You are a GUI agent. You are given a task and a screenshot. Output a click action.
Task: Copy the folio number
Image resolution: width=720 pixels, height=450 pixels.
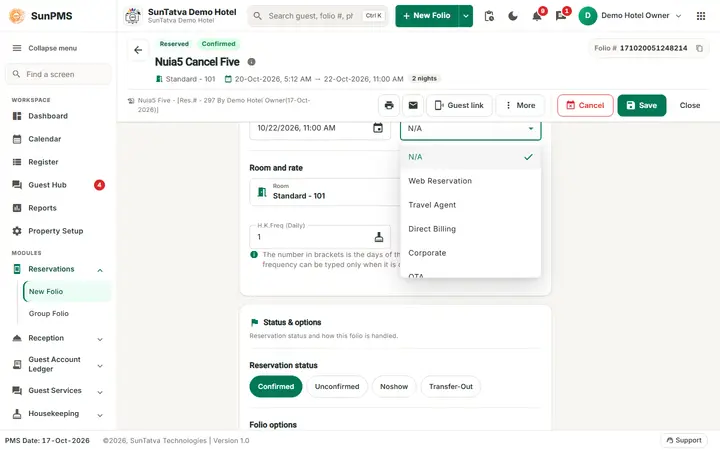click(x=699, y=48)
